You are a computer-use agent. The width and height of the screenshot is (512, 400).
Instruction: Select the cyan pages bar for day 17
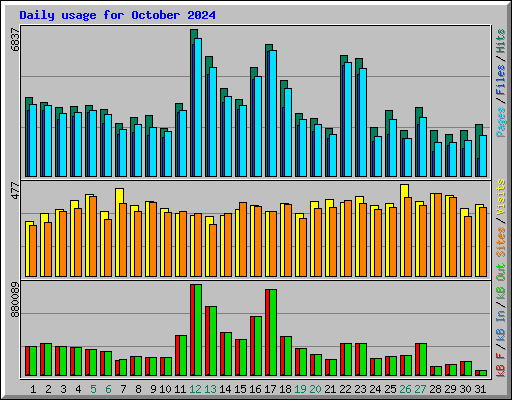point(273,113)
